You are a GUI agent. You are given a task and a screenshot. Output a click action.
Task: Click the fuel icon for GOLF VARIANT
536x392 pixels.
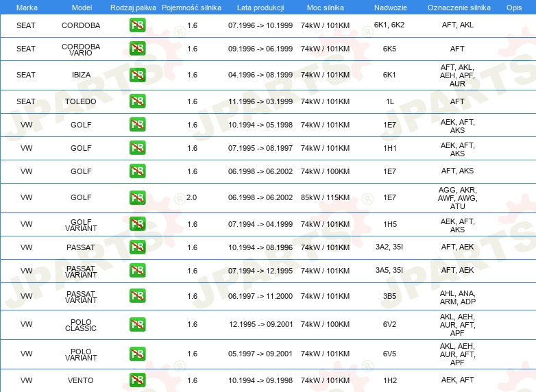[137, 224]
